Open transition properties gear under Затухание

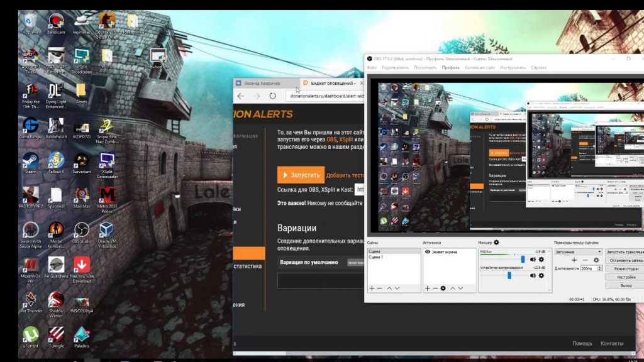[x=596, y=260]
